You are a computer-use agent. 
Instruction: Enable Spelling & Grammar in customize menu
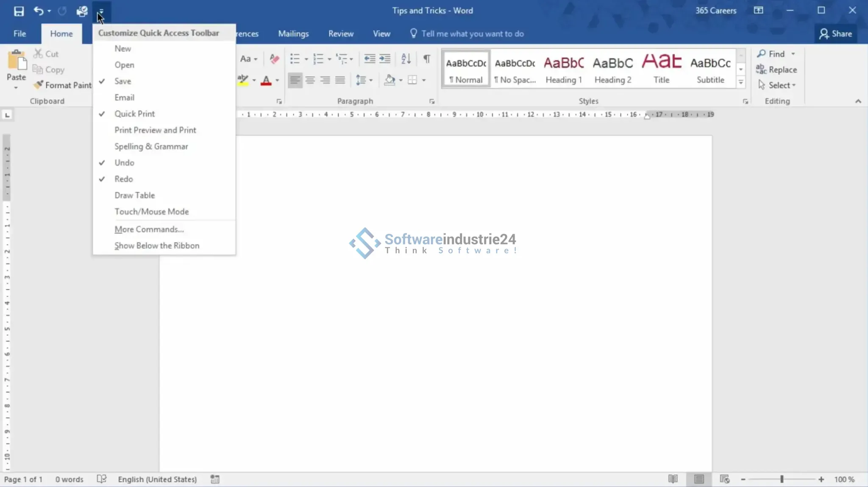coord(151,146)
